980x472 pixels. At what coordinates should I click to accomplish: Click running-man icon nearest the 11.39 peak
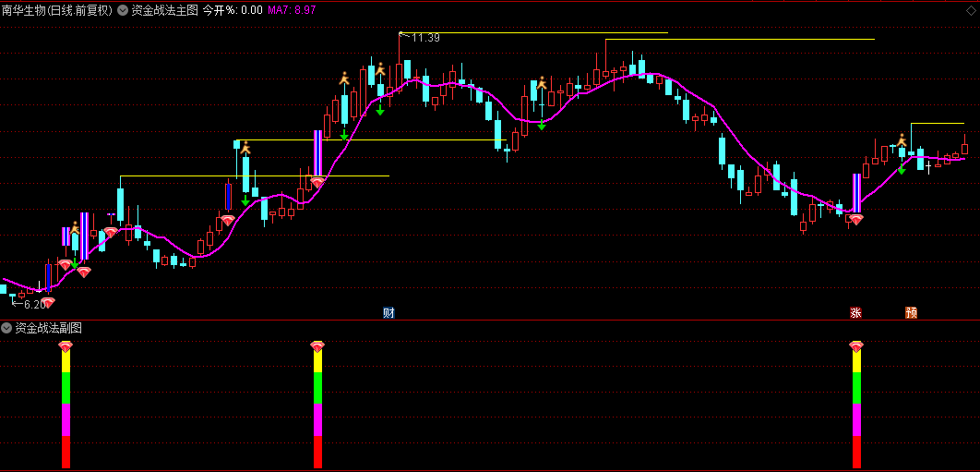[380, 69]
